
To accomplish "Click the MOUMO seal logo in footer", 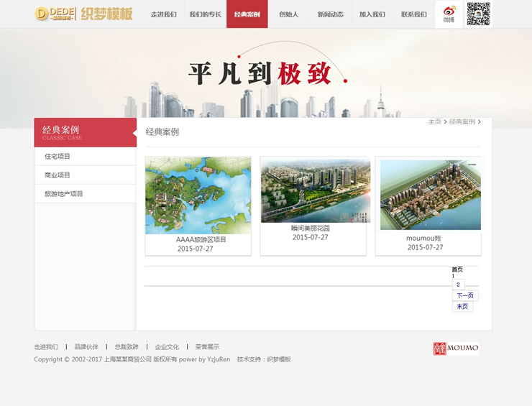I will 456,349.
